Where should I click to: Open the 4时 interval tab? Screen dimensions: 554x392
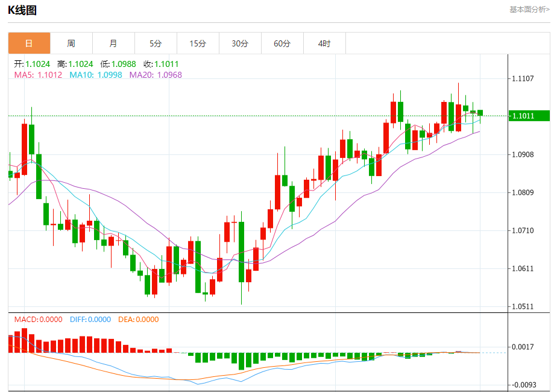324,43
